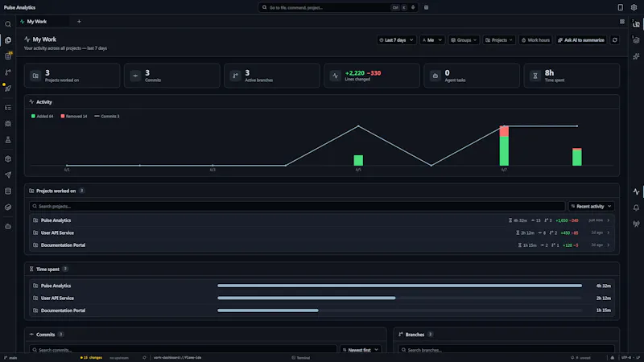Open the Last 7 days range dropdown

pyautogui.click(x=396, y=39)
